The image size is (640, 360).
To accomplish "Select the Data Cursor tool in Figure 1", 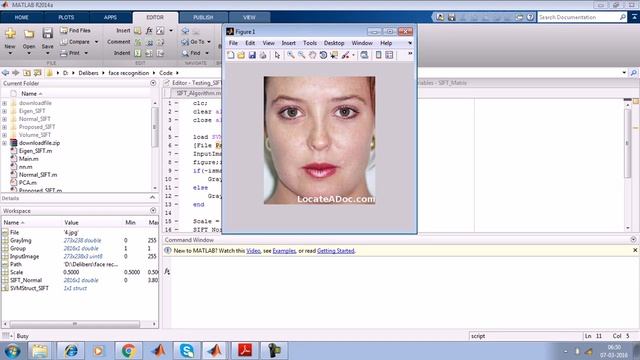I will pos(334,55).
